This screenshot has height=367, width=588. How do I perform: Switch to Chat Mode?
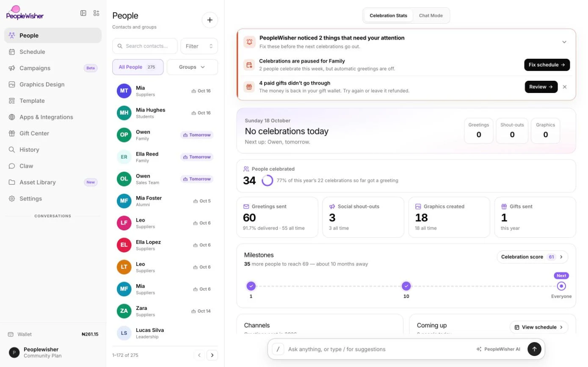click(x=431, y=16)
